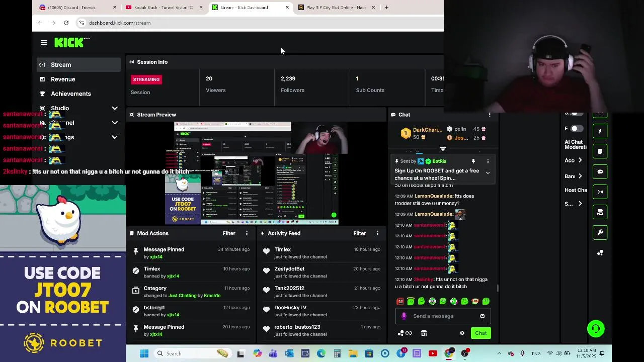This screenshot has width=644, height=362.
Task: Click the Stream Preview video thumbnail
Action: 256,173
